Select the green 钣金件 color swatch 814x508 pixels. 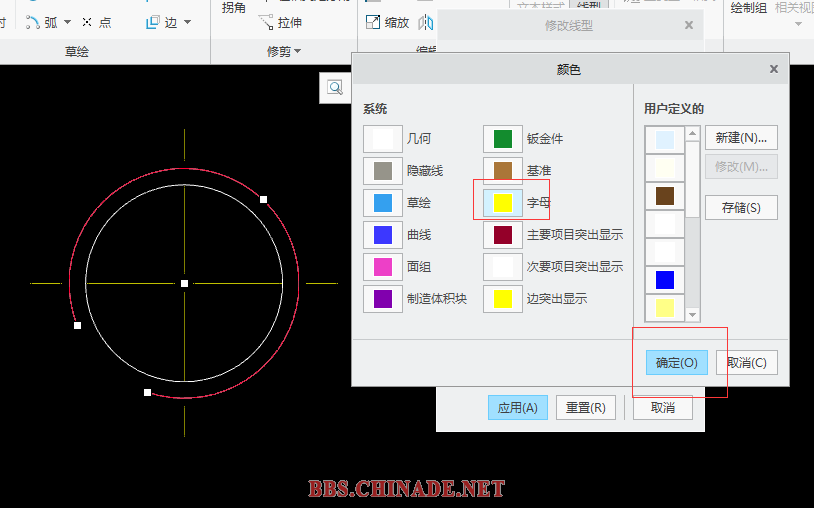503,139
